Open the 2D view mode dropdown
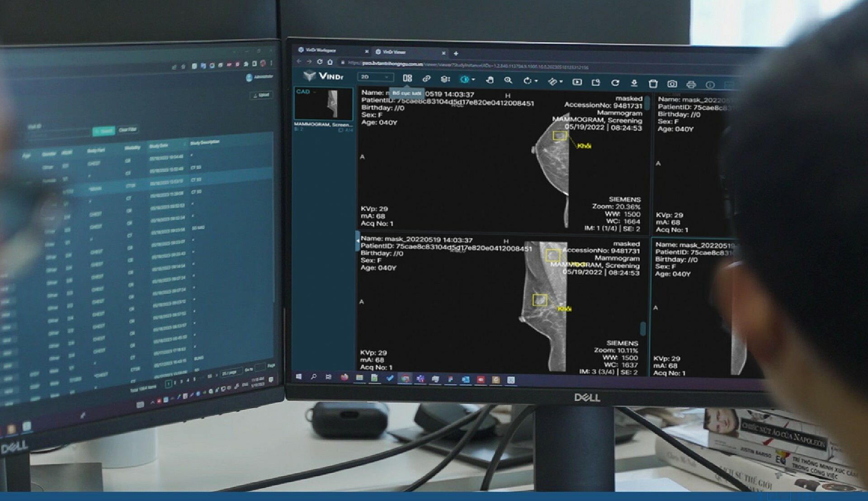The image size is (868, 501). pyautogui.click(x=375, y=77)
